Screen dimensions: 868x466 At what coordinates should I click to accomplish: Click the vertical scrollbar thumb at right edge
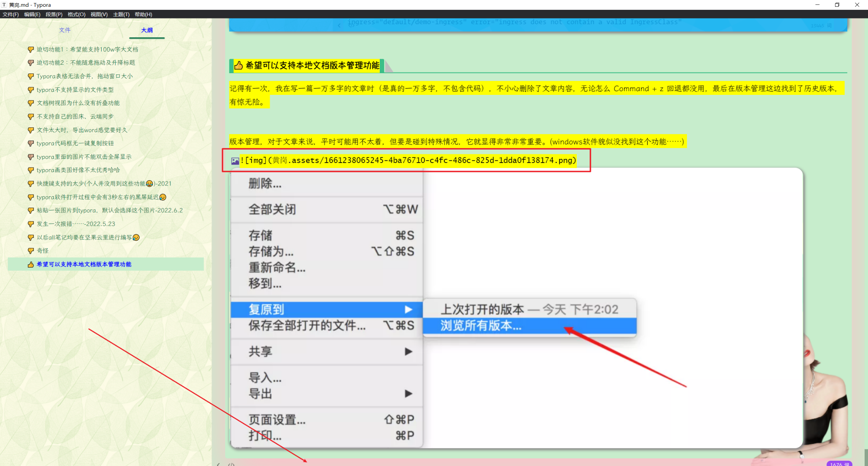pyautogui.click(x=865, y=457)
